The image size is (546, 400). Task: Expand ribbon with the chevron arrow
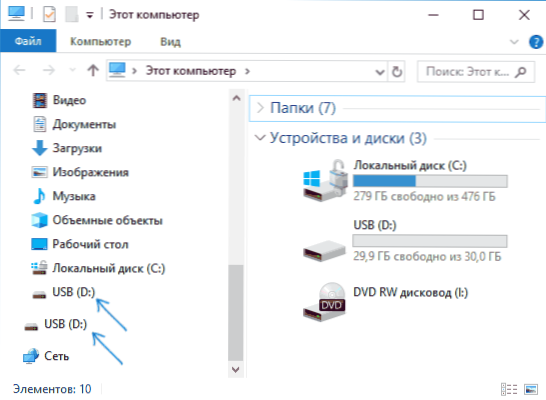(514, 42)
